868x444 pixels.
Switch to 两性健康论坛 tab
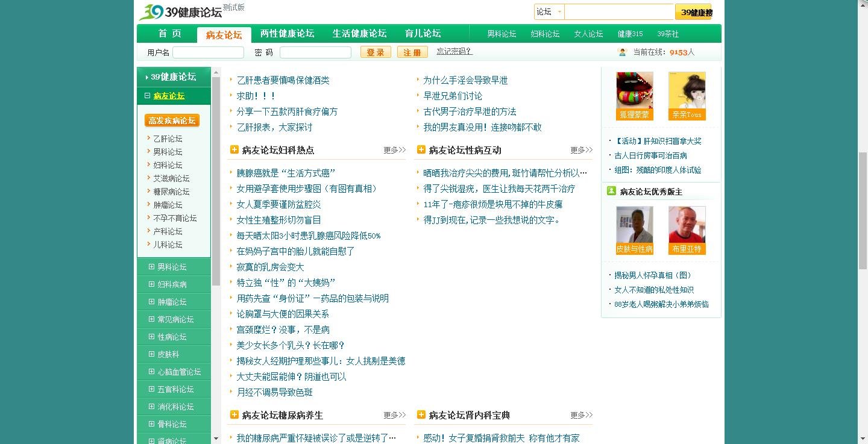[x=287, y=34]
